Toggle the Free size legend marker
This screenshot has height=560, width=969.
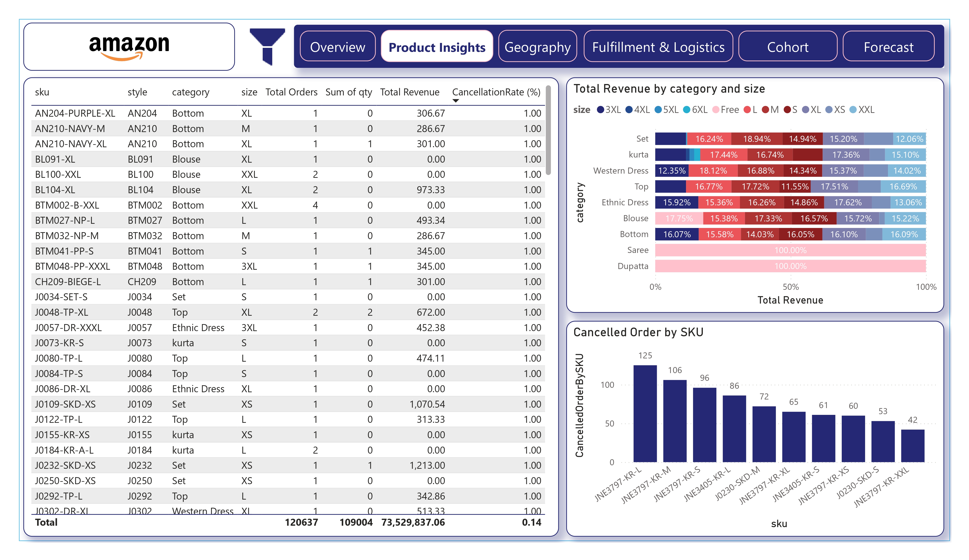(716, 110)
